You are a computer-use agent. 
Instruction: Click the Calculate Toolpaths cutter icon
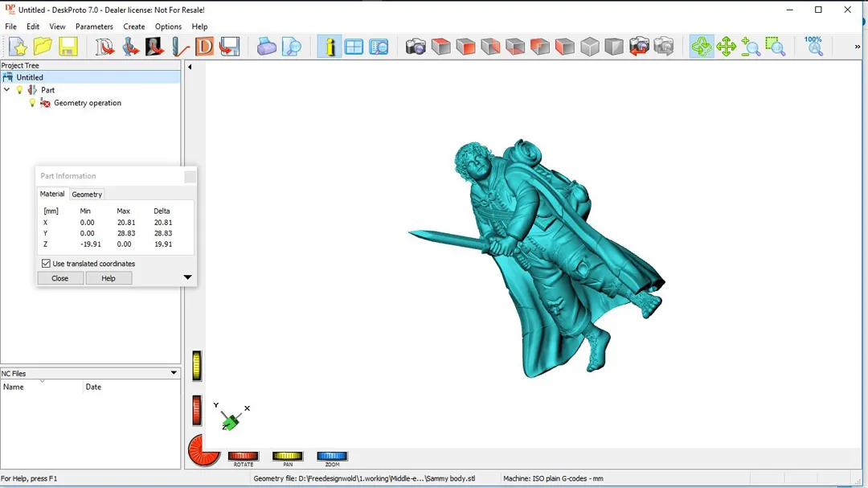point(179,47)
